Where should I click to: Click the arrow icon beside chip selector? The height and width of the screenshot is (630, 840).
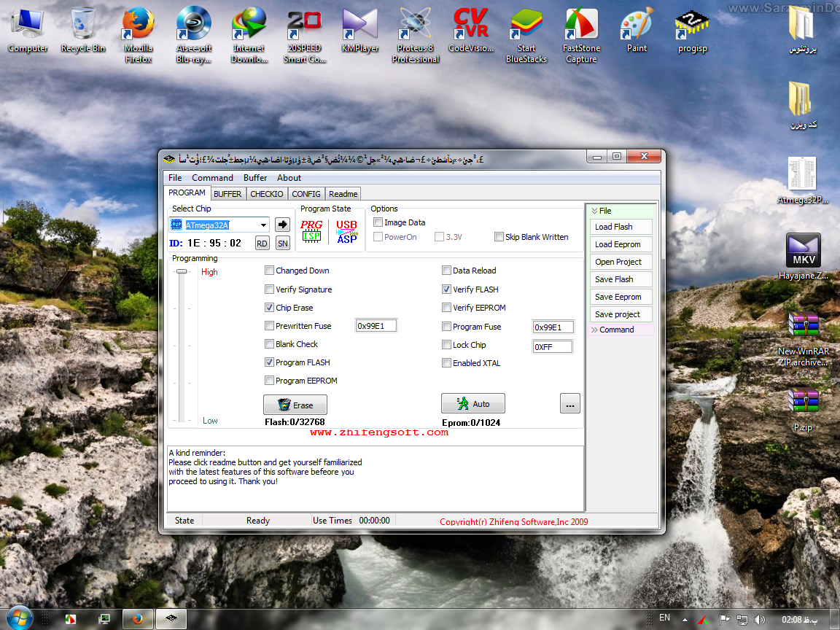coord(282,225)
